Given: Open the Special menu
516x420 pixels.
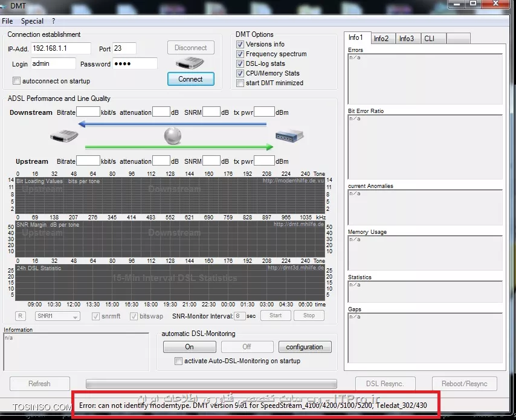Looking at the screenshot, I should tap(32, 21).
